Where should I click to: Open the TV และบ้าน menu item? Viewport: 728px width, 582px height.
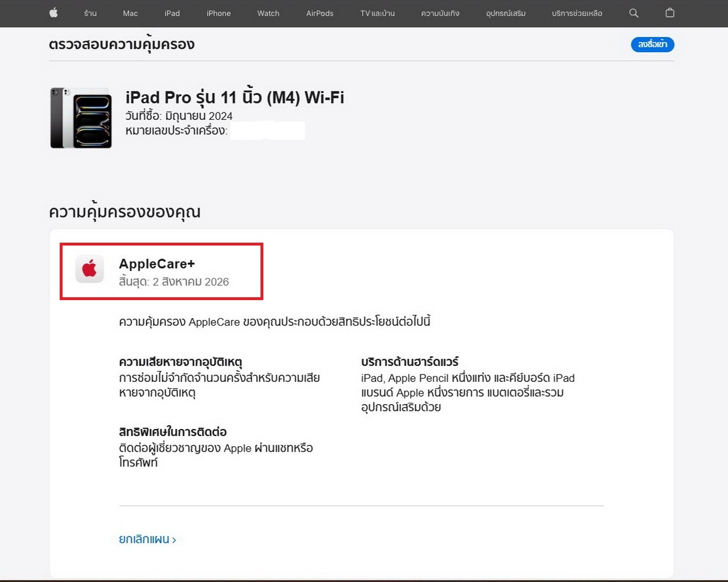point(377,13)
